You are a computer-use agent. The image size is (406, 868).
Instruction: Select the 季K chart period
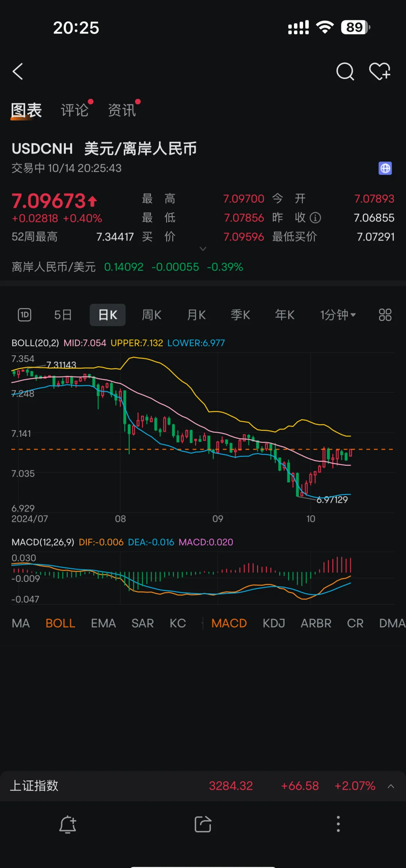click(241, 315)
